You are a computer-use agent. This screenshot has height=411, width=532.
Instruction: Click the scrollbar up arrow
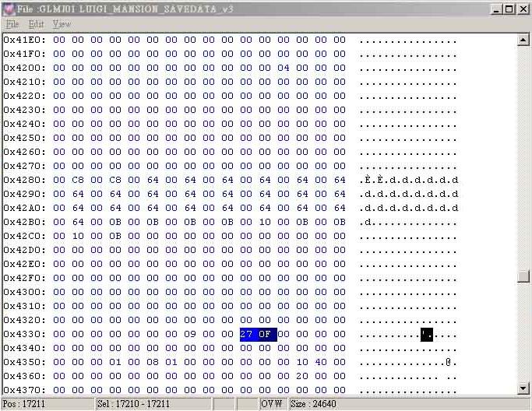point(523,40)
